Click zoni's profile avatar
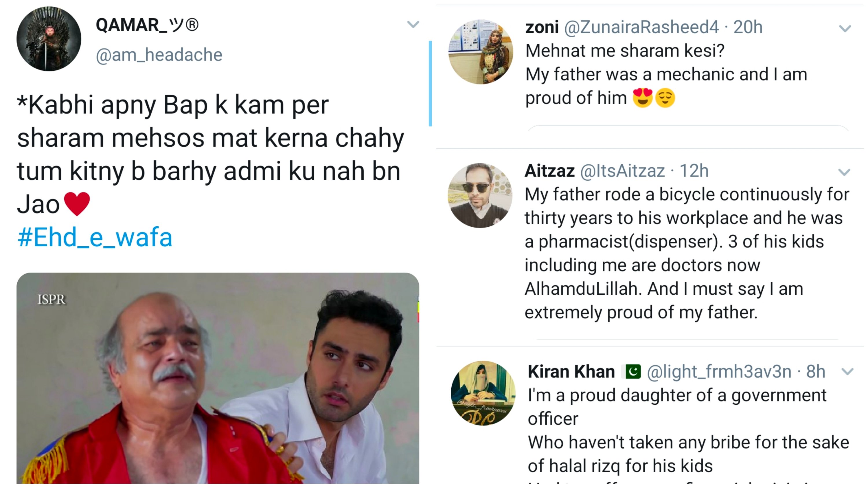The height and width of the screenshot is (488, 868). (481, 52)
